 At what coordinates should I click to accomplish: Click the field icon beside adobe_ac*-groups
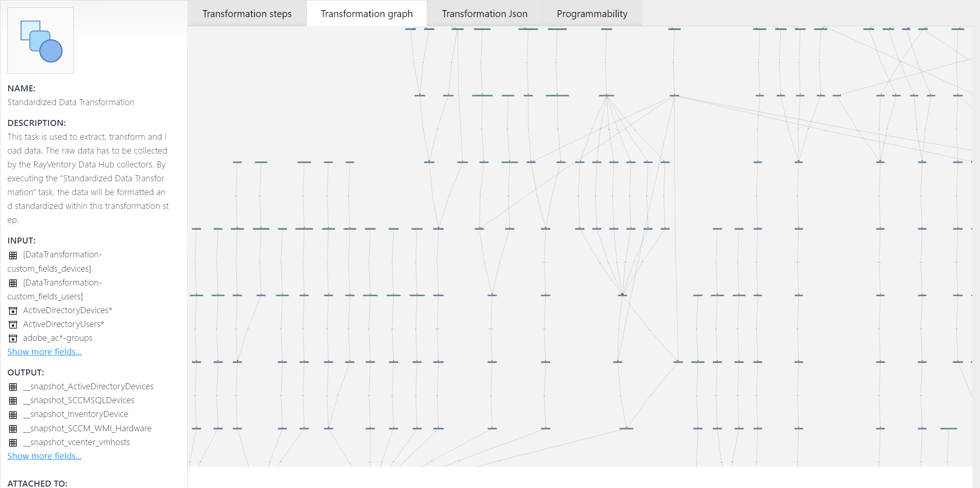[12, 338]
